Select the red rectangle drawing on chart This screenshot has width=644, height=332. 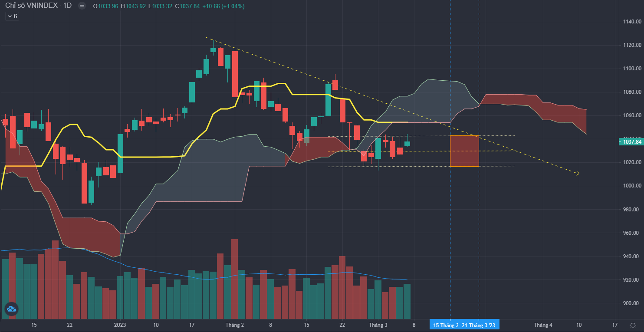tap(464, 151)
